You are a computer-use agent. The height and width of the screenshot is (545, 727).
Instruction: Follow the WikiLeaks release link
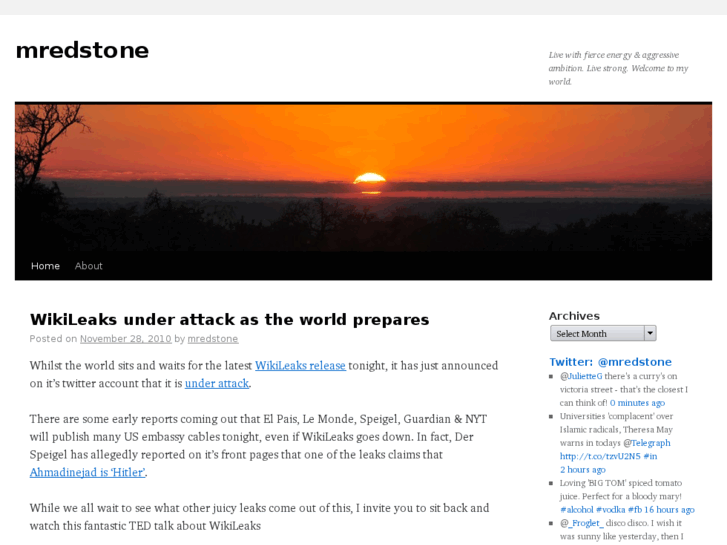pyautogui.click(x=300, y=365)
